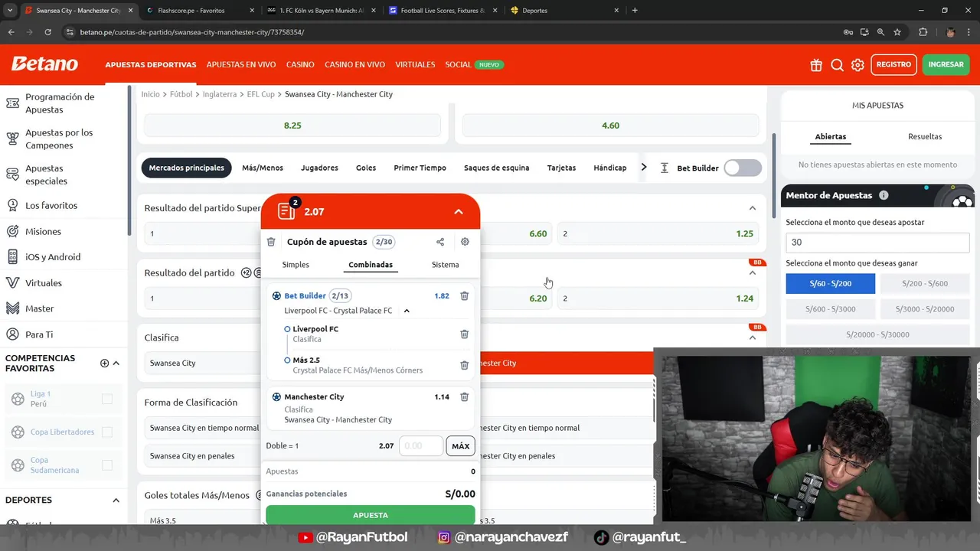Remove the Bet Builder selection using its trash icon
The width and height of the screenshot is (980, 551).
tap(464, 295)
